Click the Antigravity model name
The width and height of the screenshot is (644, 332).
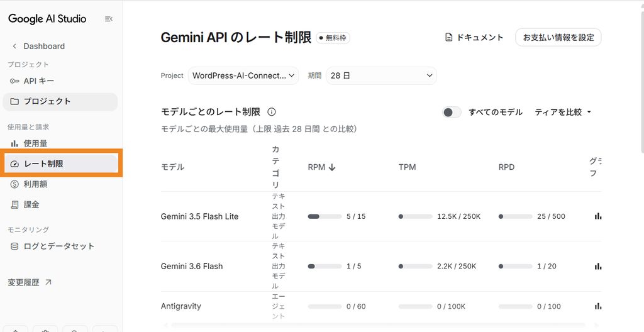point(180,306)
